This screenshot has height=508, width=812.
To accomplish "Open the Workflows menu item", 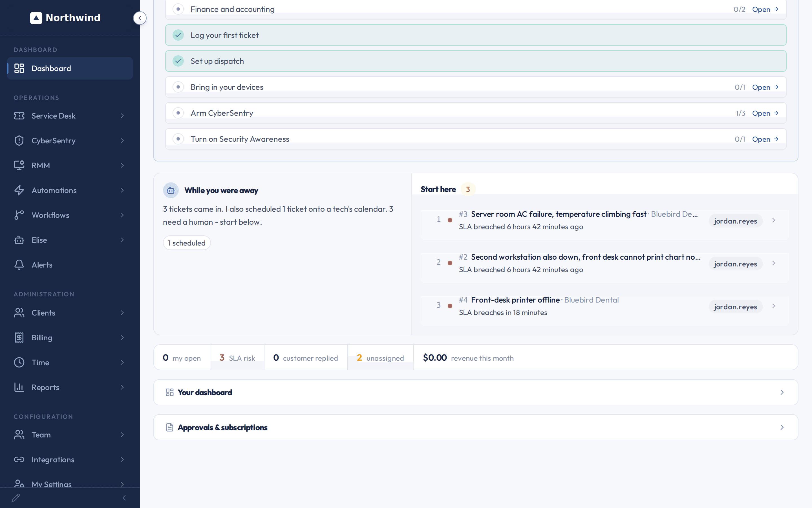I will coord(70,215).
